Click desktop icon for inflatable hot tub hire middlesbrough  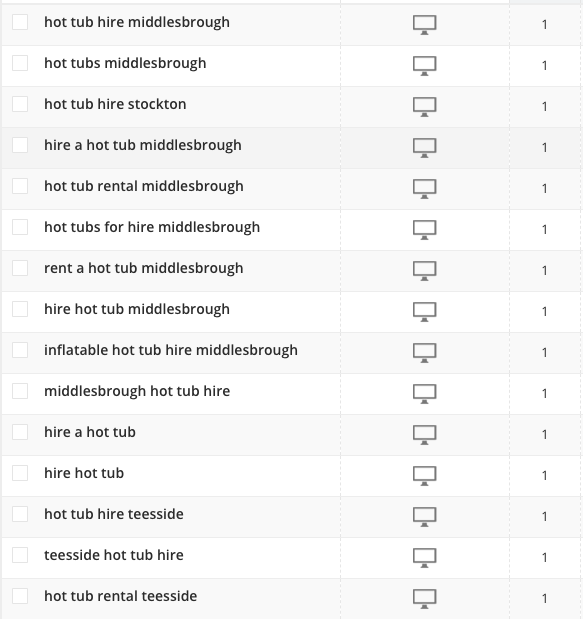click(x=424, y=353)
